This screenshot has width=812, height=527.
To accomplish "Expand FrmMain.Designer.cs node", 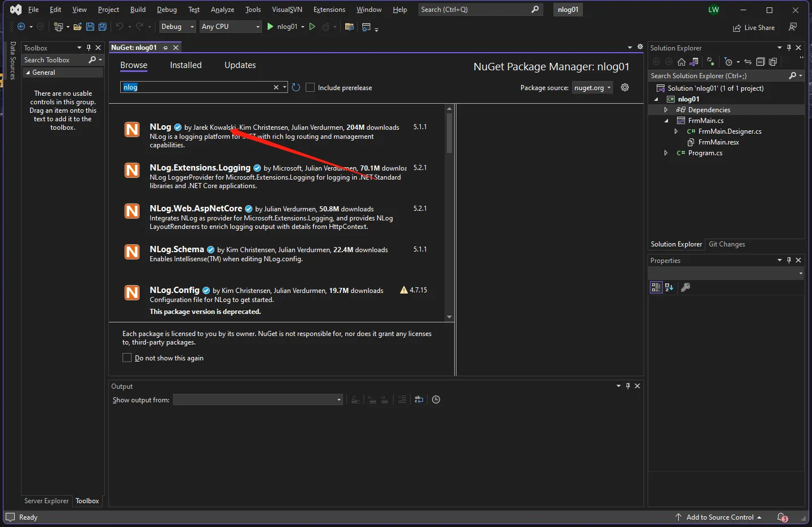I will pyautogui.click(x=676, y=131).
